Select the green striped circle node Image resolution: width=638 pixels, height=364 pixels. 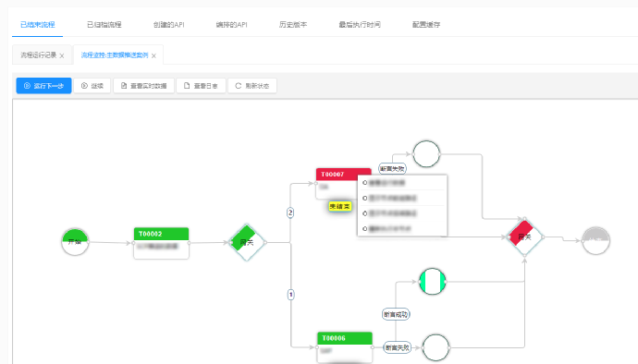point(433,282)
